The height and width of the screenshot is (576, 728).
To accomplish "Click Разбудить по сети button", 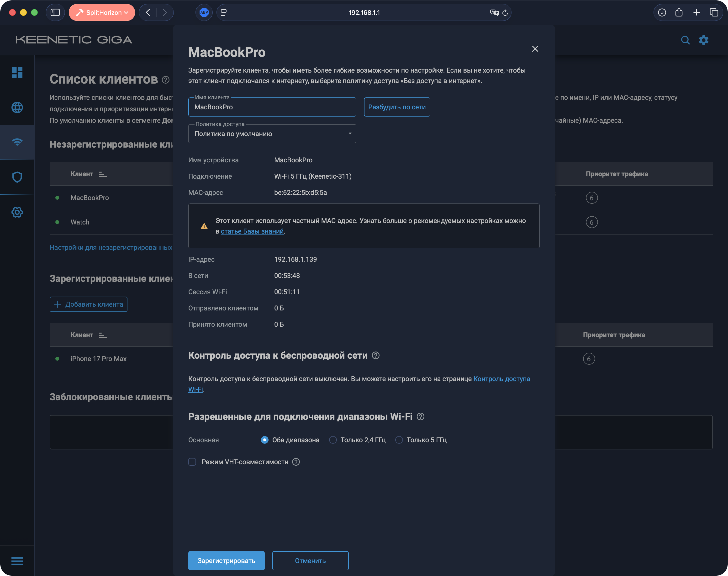I will (397, 107).
